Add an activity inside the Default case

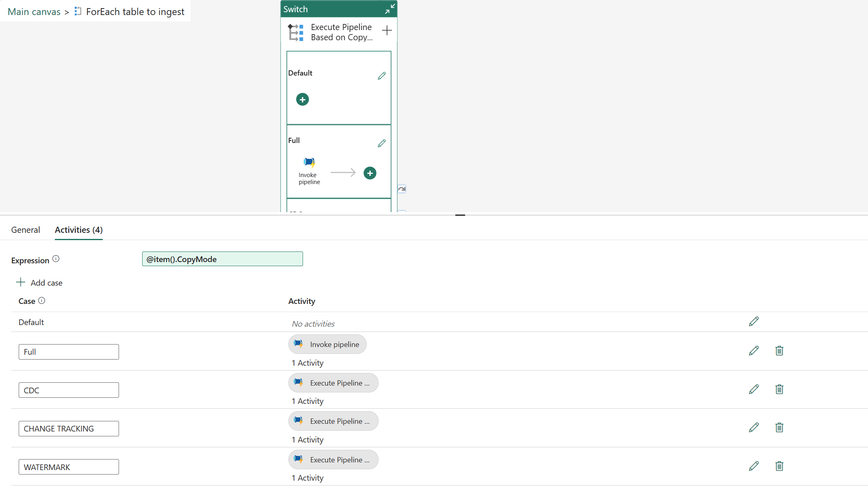point(302,99)
